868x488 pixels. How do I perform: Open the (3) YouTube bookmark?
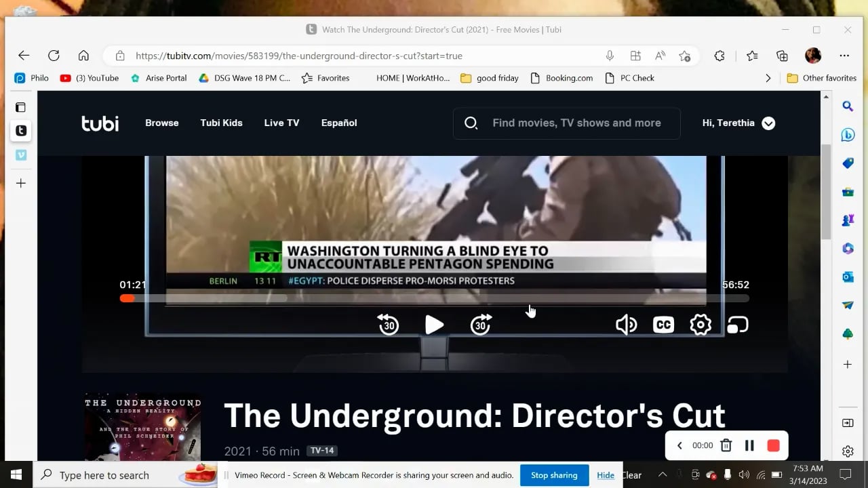click(x=90, y=78)
